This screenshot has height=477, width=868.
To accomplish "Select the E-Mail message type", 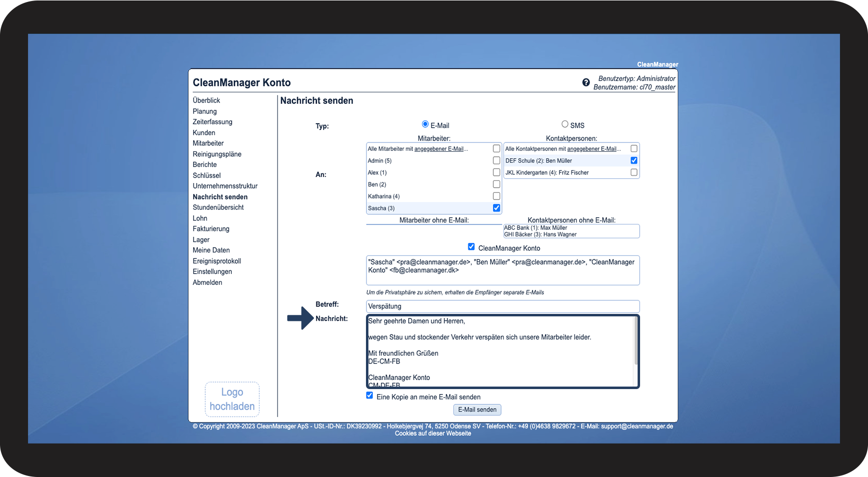I will pyautogui.click(x=425, y=124).
